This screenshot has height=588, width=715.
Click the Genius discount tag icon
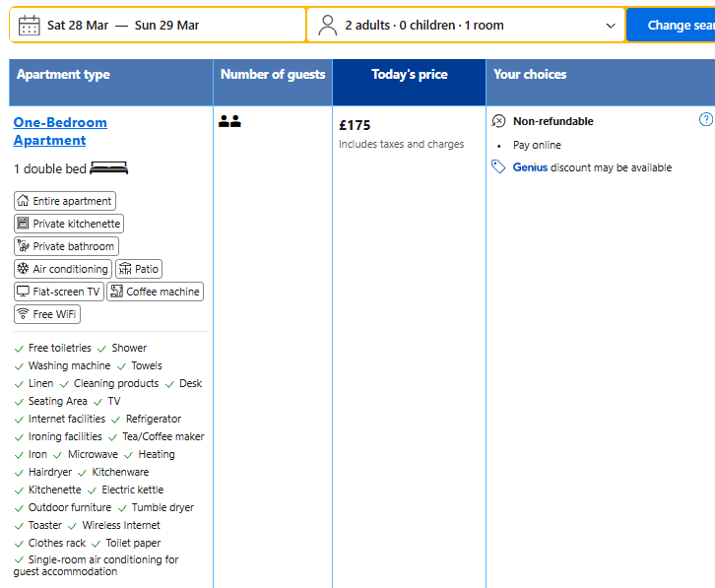pyautogui.click(x=498, y=167)
